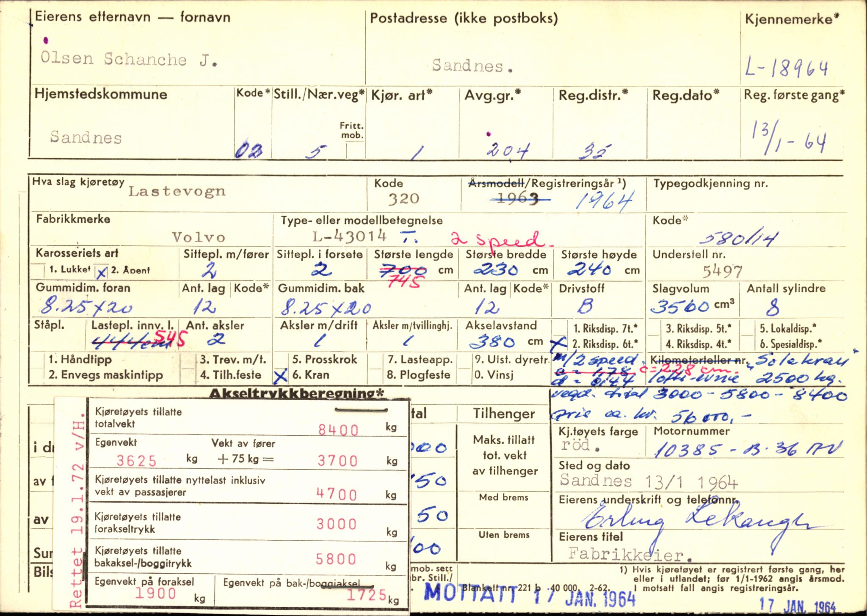Click the crossed '2. Åpent' checkbox
The width and height of the screenshot is (867, 616).
[x=102, y=272]
